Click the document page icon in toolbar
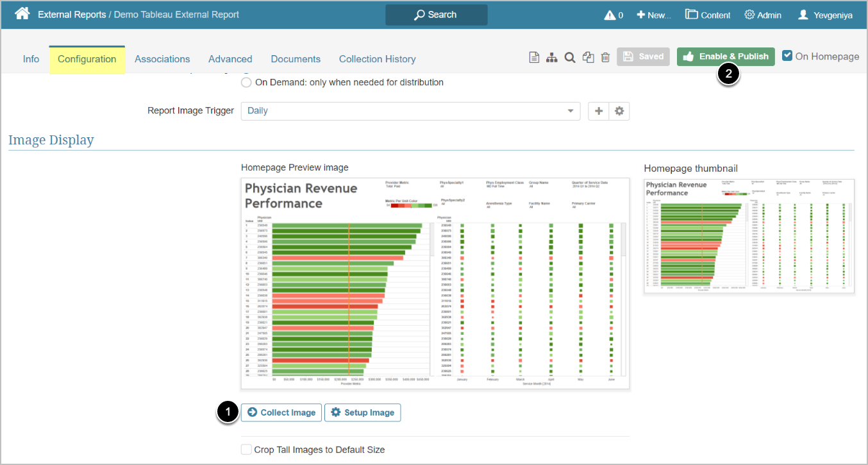 click(533, 58)
